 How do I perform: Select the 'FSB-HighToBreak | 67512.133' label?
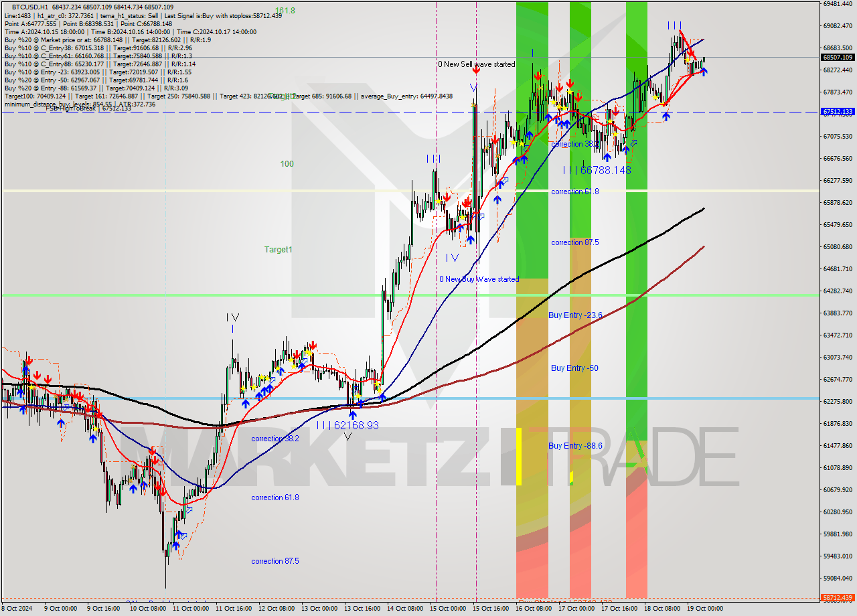pos(88,109)
